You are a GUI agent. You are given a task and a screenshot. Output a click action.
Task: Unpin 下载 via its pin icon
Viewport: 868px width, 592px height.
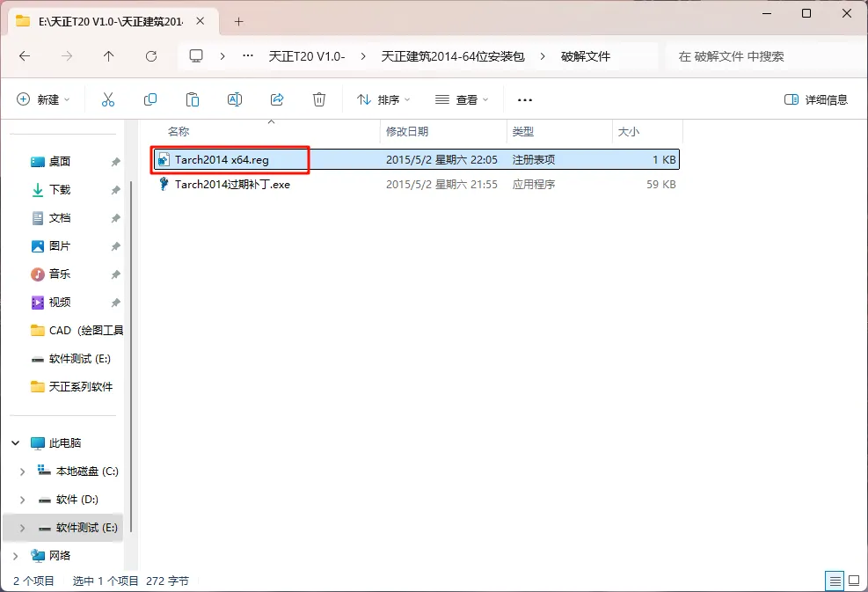click(115, 190)
